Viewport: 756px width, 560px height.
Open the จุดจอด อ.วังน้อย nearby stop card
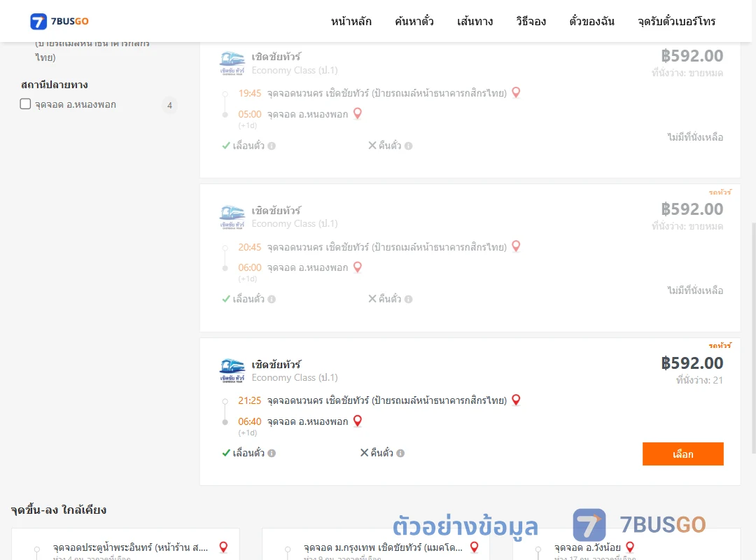tap(626, 545)
